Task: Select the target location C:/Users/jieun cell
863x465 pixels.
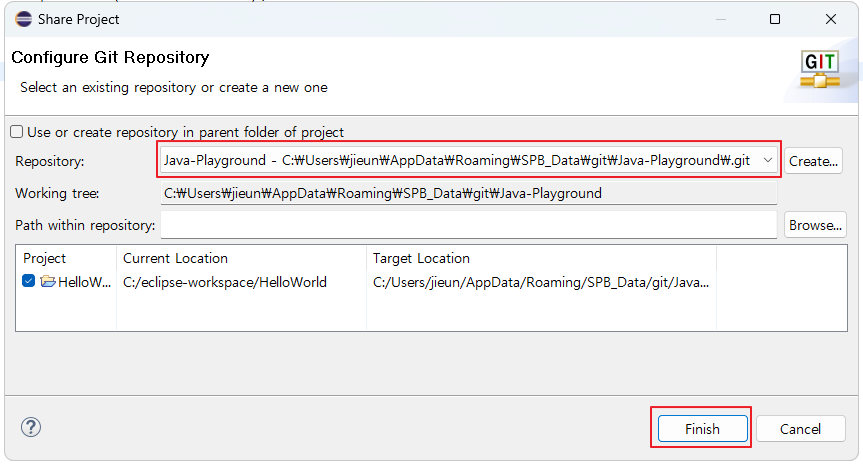Action: click(541, 282)
